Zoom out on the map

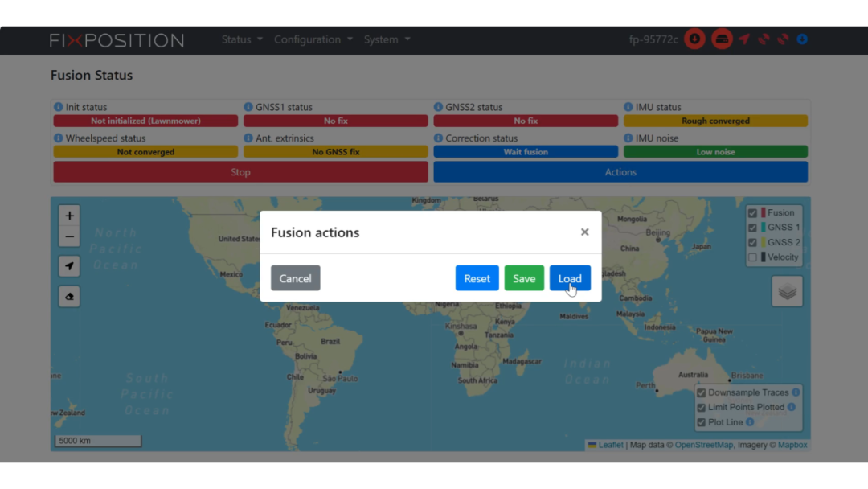tap(69, 237)
